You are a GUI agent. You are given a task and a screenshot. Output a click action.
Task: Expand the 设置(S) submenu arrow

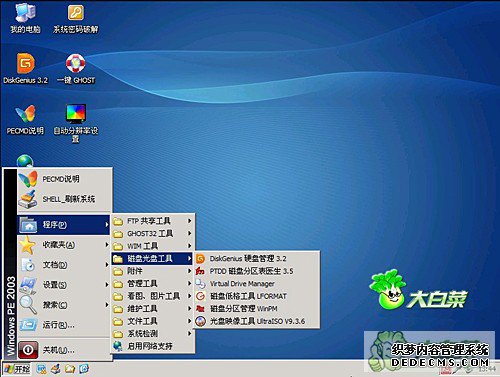[107, 285]
